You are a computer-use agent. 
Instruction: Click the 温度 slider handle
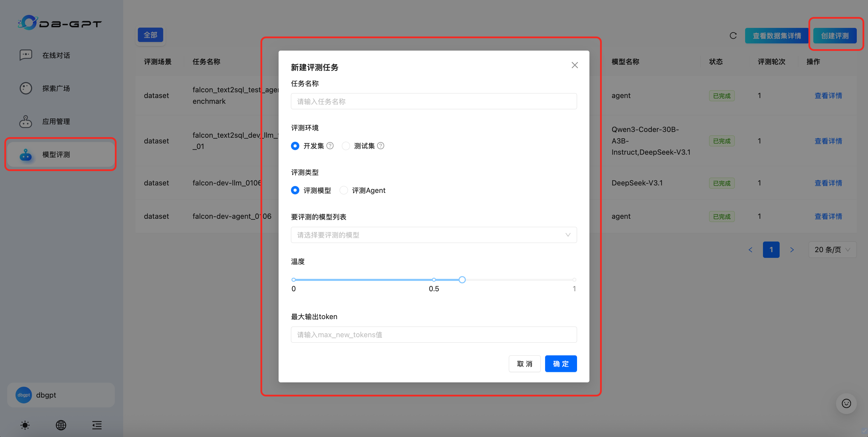pyautogui.click(x=462, y=280)
